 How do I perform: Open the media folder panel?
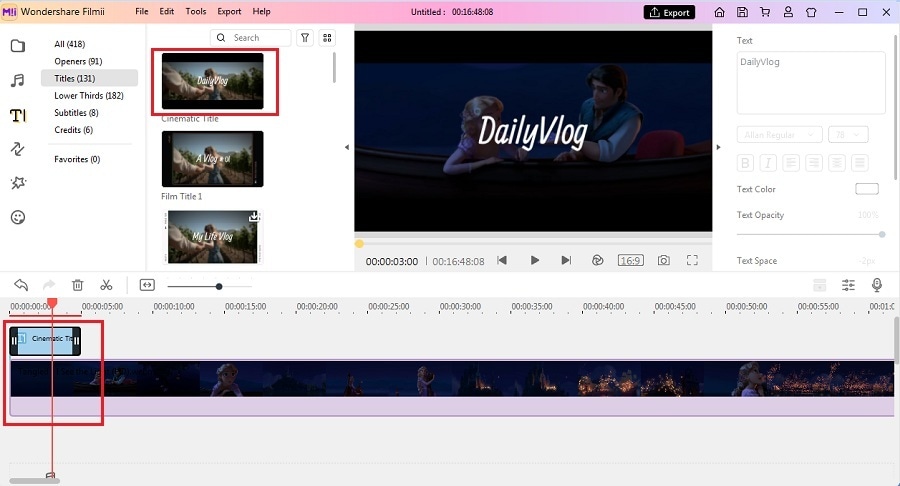18,46
